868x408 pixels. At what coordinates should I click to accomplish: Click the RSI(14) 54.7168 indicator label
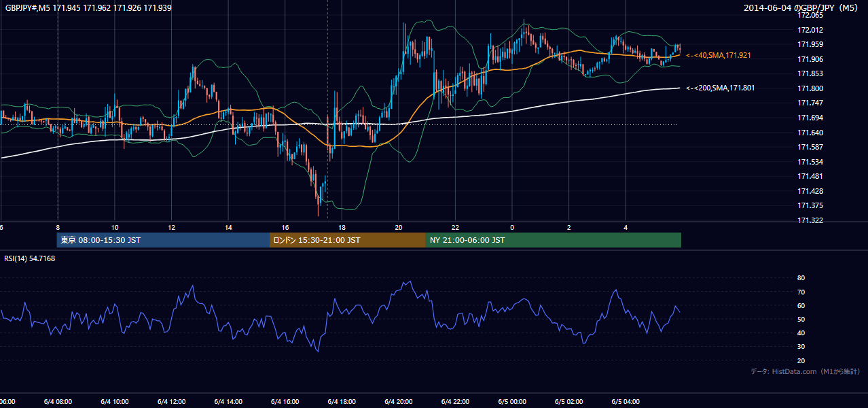[30, 258]
